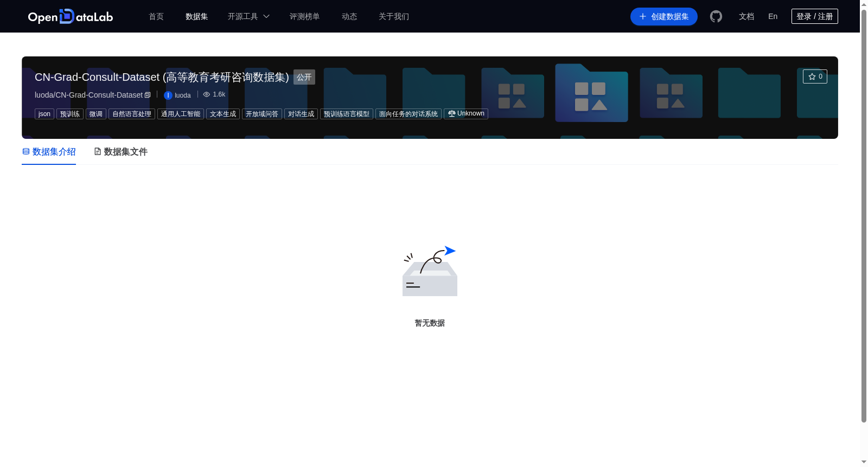Click the 预训练语言模型 tag
The height and width of the screenshot is (467, 868).
(x=347, y=114)
